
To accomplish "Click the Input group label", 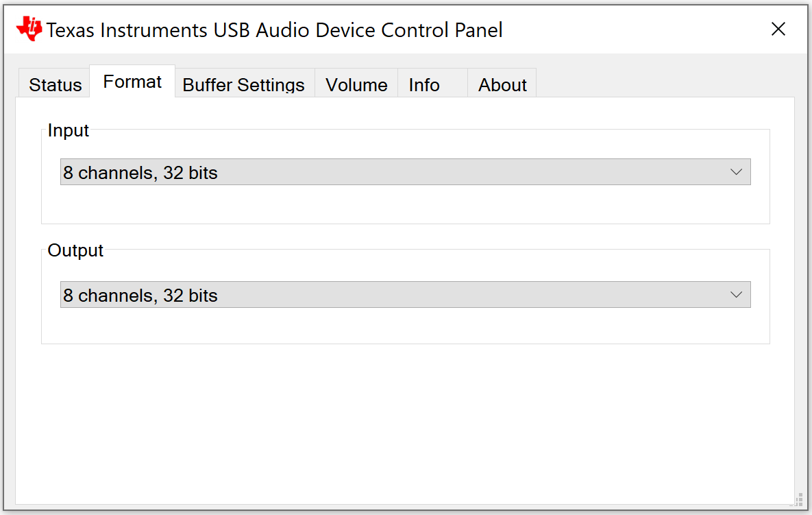I will click(x=69, y=130).
